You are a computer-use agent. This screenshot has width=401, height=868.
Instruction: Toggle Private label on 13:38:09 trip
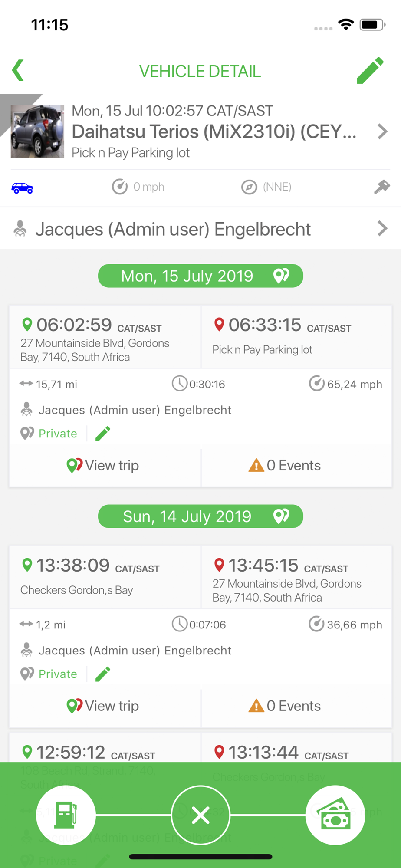58,674
